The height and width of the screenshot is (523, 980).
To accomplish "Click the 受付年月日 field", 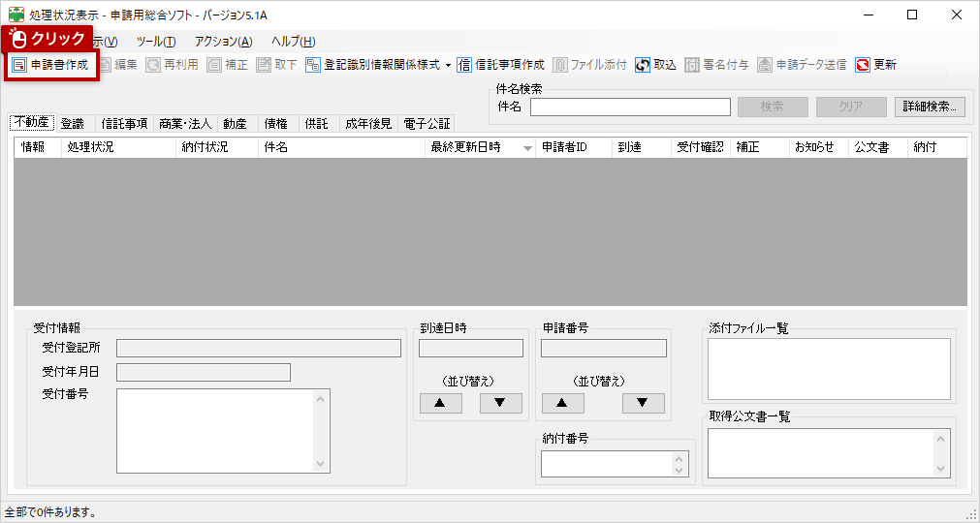I will click(204, 372).
